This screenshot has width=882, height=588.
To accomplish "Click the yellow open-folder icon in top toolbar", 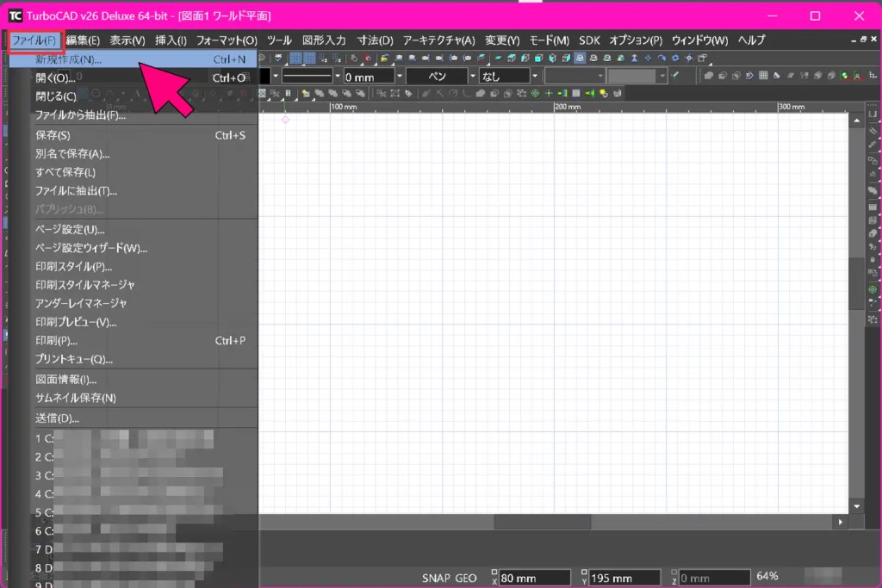I will [x=384, y=58].
